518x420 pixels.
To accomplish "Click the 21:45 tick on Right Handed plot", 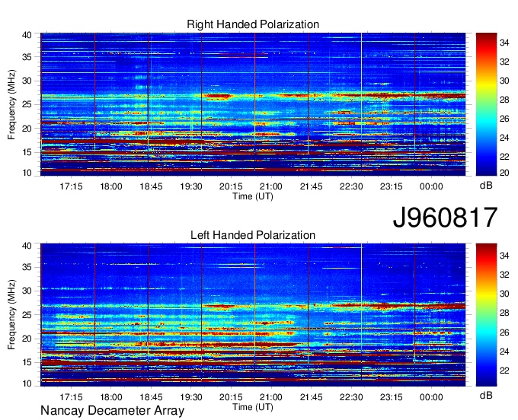I will click(x=312, y=186).
